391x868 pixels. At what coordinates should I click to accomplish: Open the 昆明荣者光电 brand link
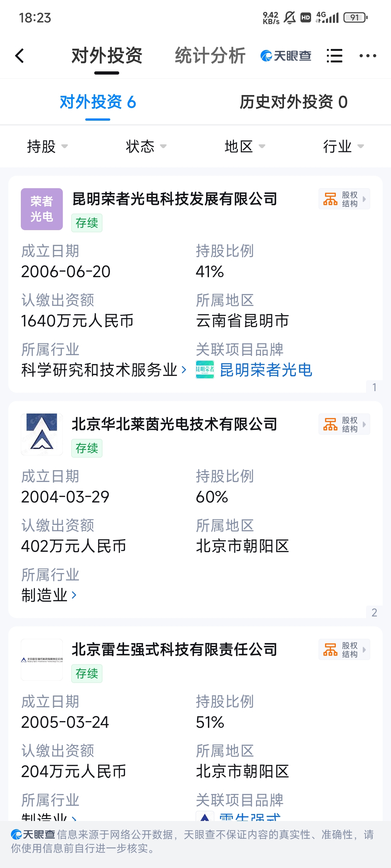coord(266,370)
